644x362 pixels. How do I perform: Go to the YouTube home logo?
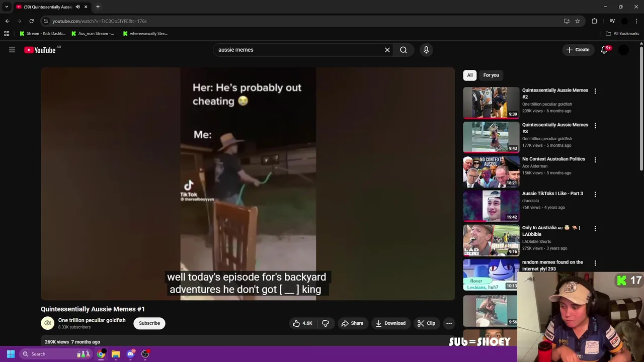(40, 50)
